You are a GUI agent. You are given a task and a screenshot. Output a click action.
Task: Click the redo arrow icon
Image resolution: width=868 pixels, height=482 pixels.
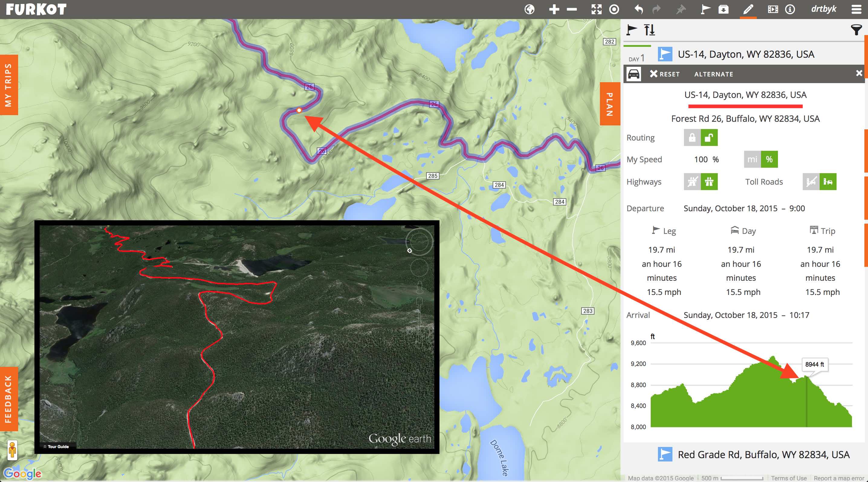pos(656,9)
